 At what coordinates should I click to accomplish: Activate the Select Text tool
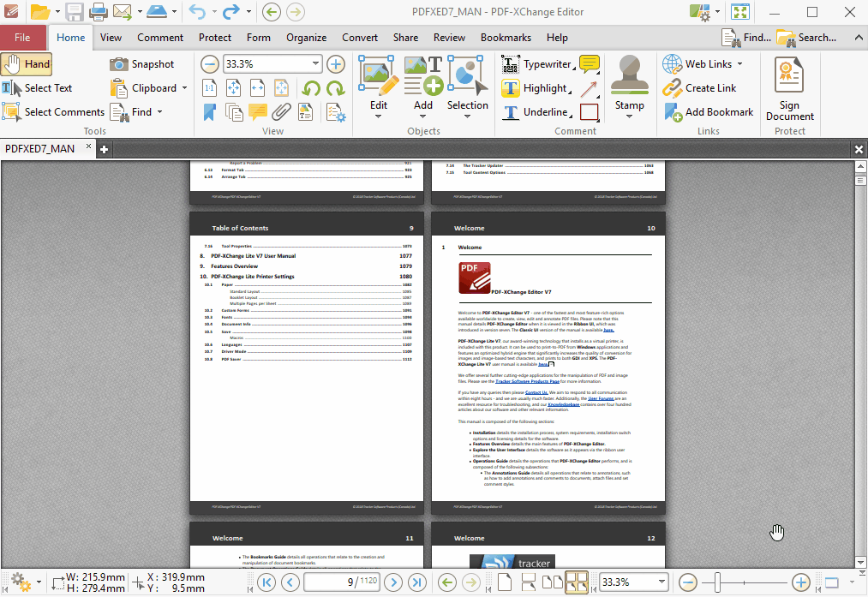pyautogui.click(x=38, y=88)
